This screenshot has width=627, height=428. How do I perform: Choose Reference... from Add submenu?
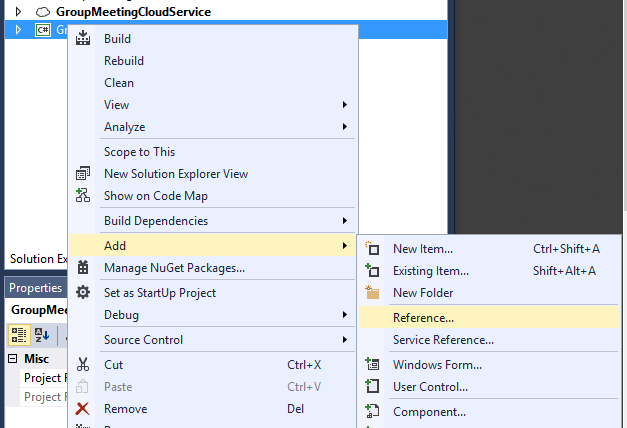(423, 318)
